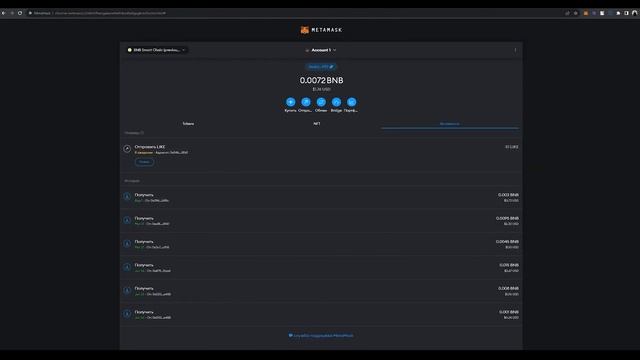
Task: Click the Portfolio round button
Action: 351,102
